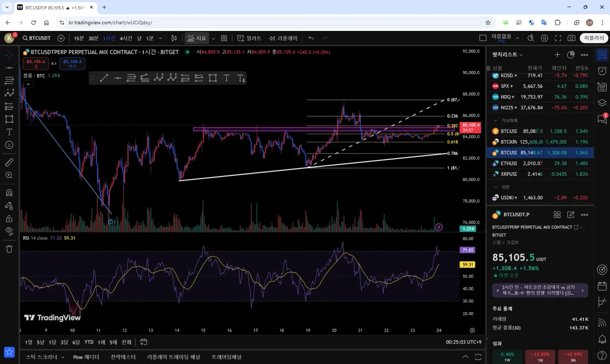Image resolution: width=610 pixels, height=364 pixels.
Task: Open the chart layout selection square
Action: pos(483,38)
